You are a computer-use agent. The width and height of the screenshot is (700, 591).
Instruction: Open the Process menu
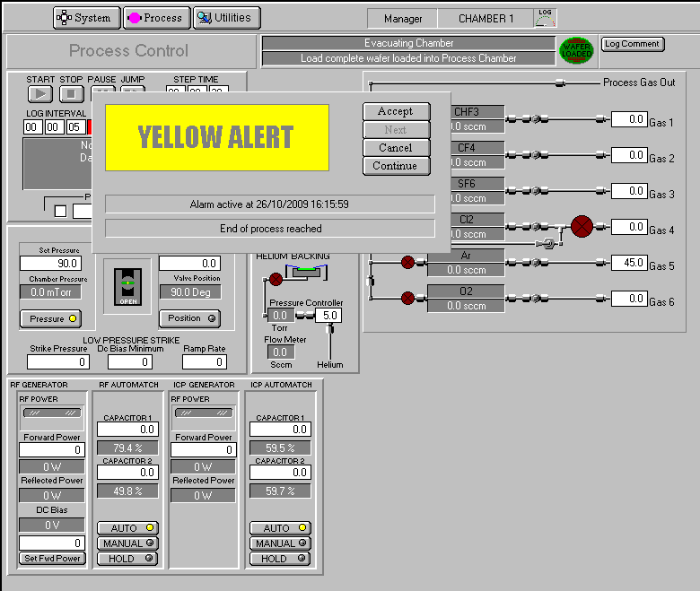click(x=155, y=18)
